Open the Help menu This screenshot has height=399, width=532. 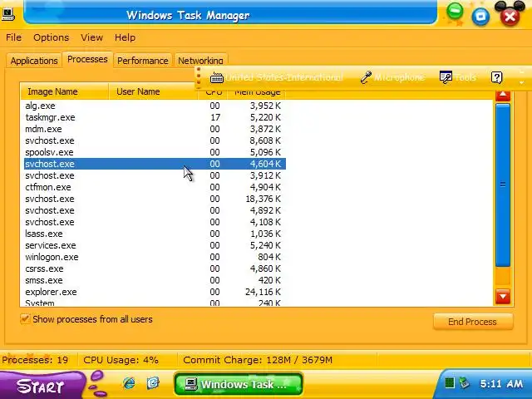pos(125,37)
